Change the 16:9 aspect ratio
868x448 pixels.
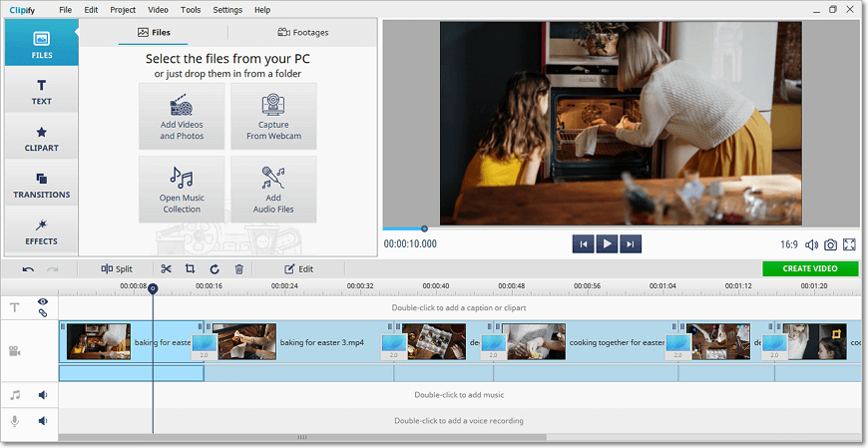[789, 244]
